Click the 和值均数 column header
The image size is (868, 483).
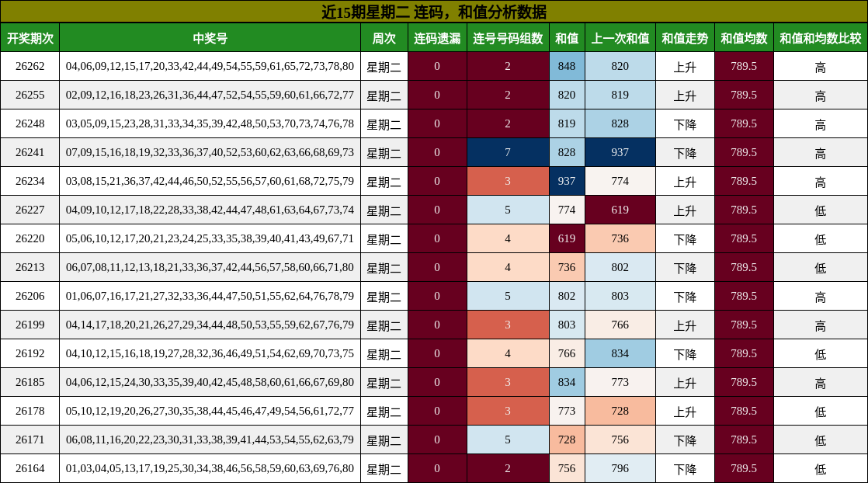744,38
